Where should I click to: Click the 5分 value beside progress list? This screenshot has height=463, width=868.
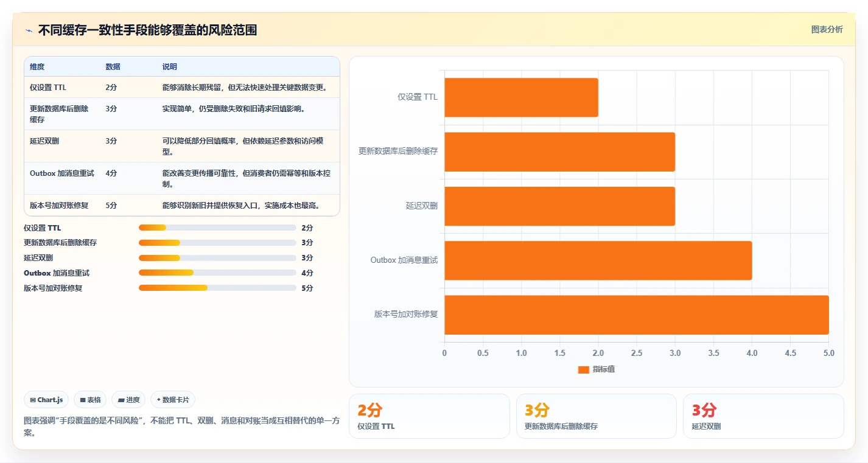point(307,288)
